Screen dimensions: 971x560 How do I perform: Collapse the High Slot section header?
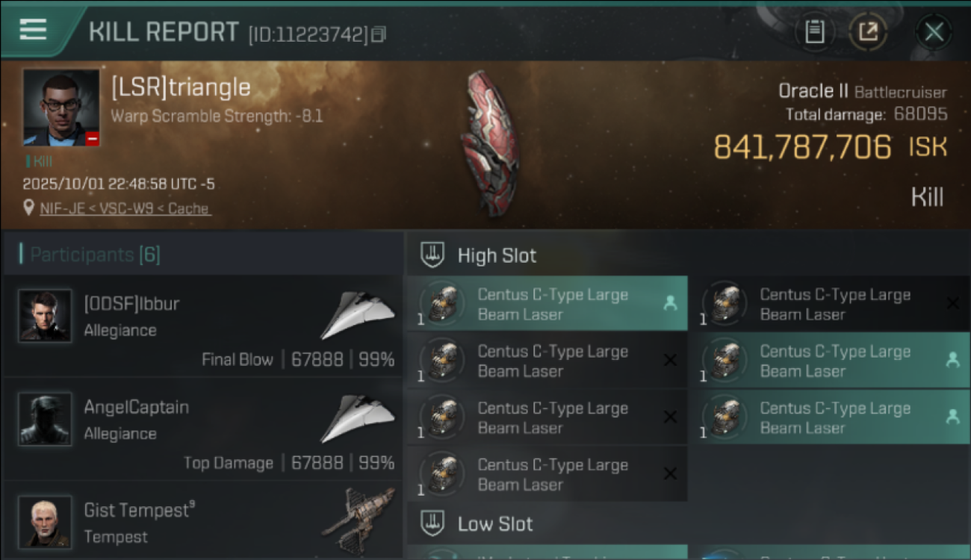[497, 255]
